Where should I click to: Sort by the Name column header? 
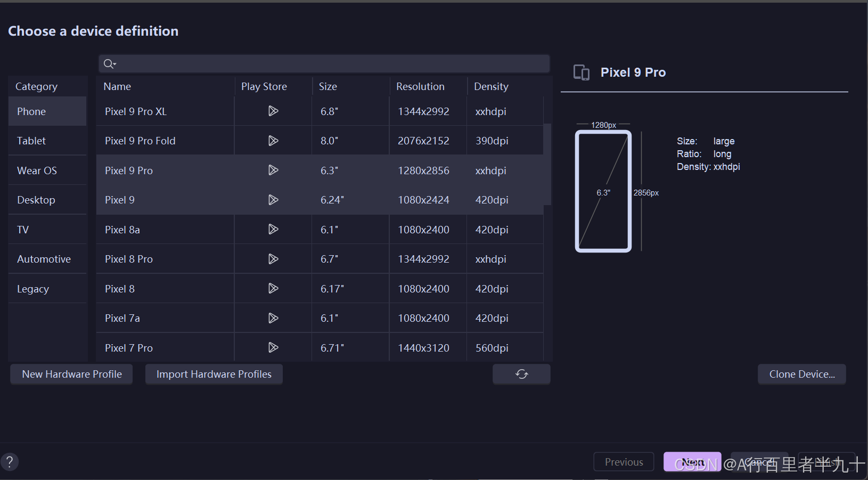pyautogui.click(x=165, y=86)
